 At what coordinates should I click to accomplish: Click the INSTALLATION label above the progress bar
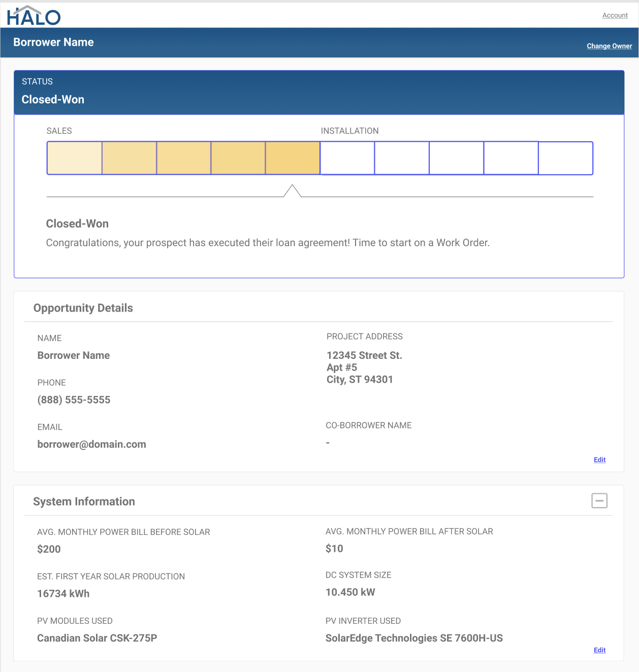349,131
